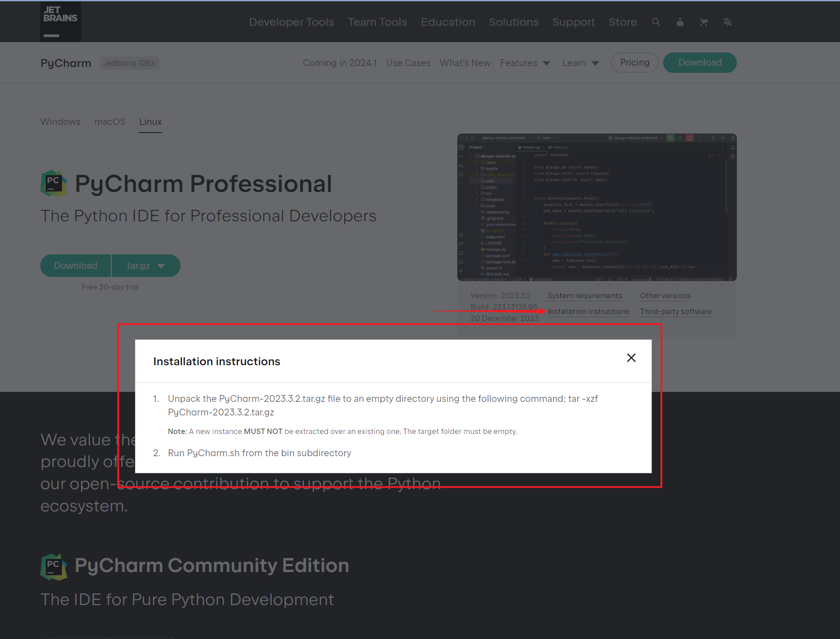Expand the Learn dropdown
This screenshot has height=639, width=840.
[x=580, y=63]
